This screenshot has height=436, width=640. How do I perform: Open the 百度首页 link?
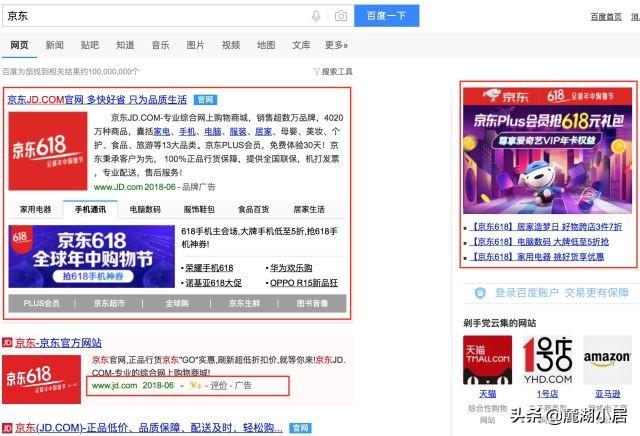pyautogui.click(x=606, y=17)
